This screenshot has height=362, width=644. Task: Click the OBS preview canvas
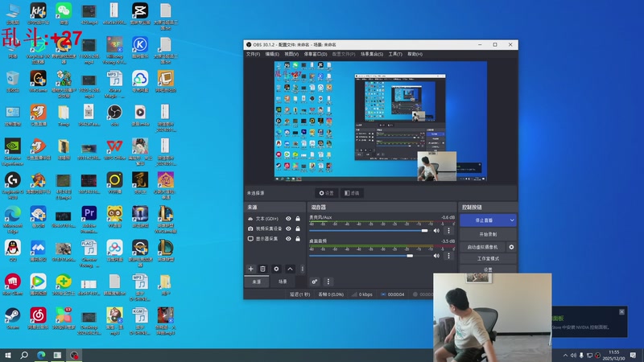[380, 121]
